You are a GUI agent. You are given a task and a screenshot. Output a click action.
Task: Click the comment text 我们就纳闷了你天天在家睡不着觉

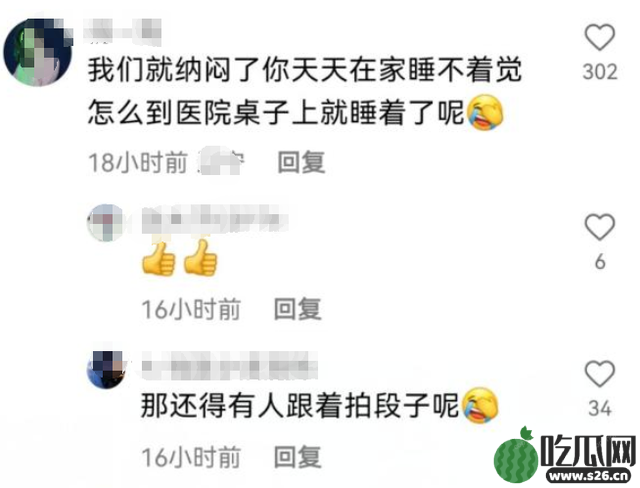coord(304,70)
